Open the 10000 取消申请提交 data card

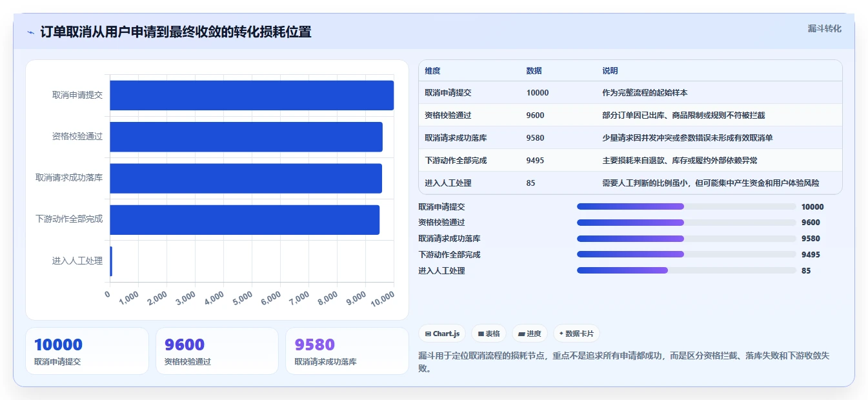[87, 351]
